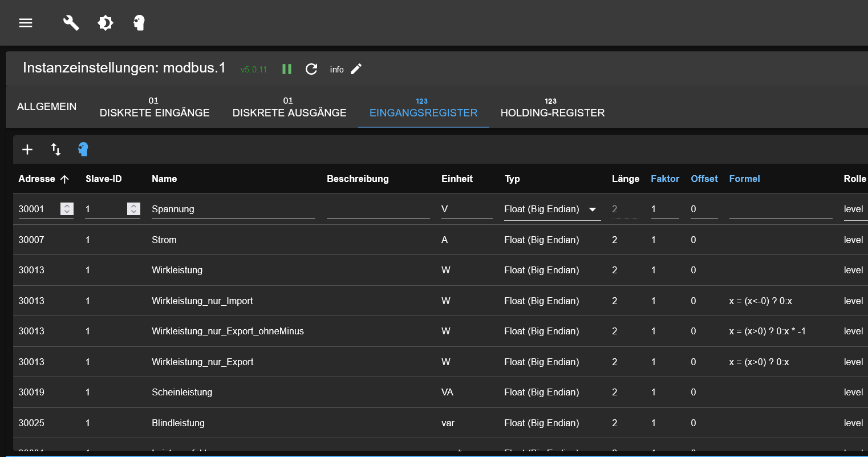Screen dimensions: 868x457
Task: Switch to Diskrete Ausgänge tab
Action: point(290,107)
